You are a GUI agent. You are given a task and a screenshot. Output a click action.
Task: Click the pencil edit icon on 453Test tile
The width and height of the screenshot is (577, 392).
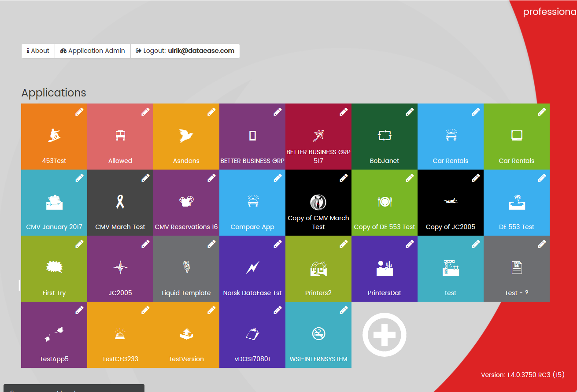point(79,112)
